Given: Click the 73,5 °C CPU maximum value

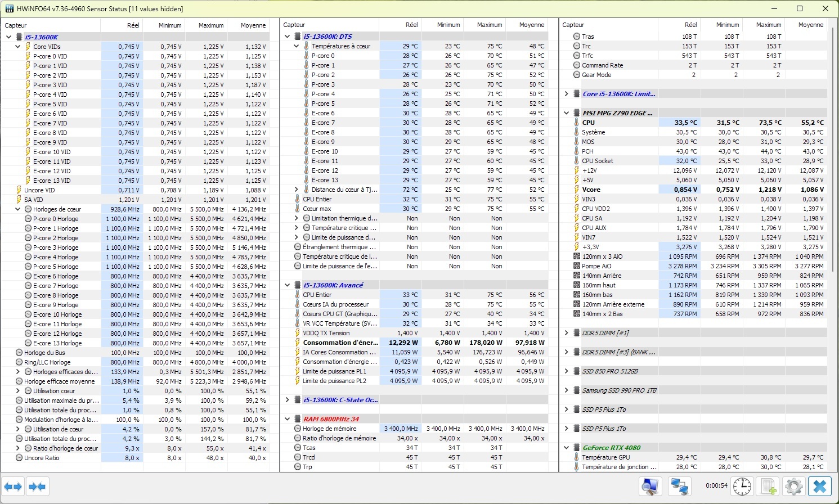Looking at the screenshot, I should [769, 123].
